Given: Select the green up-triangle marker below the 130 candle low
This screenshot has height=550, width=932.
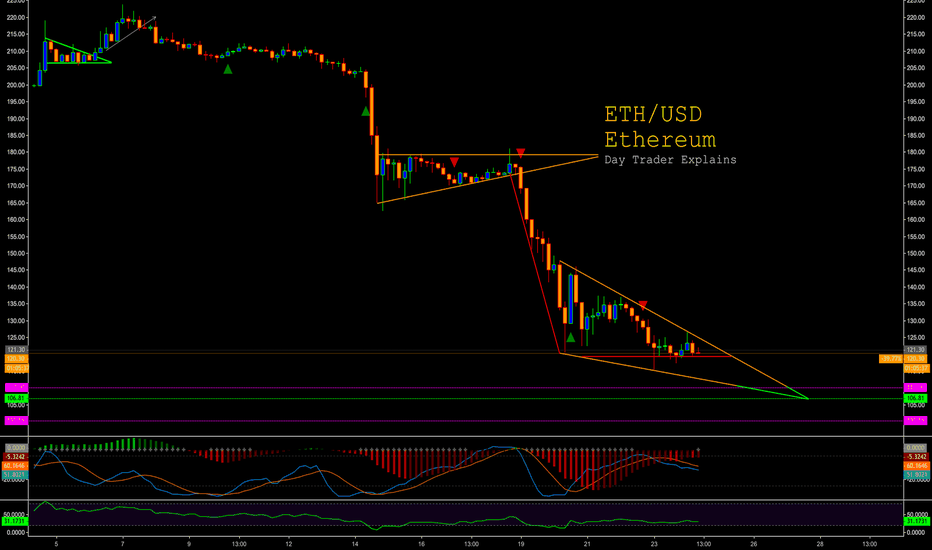Looking at the screenshot, I should point(571,338).
